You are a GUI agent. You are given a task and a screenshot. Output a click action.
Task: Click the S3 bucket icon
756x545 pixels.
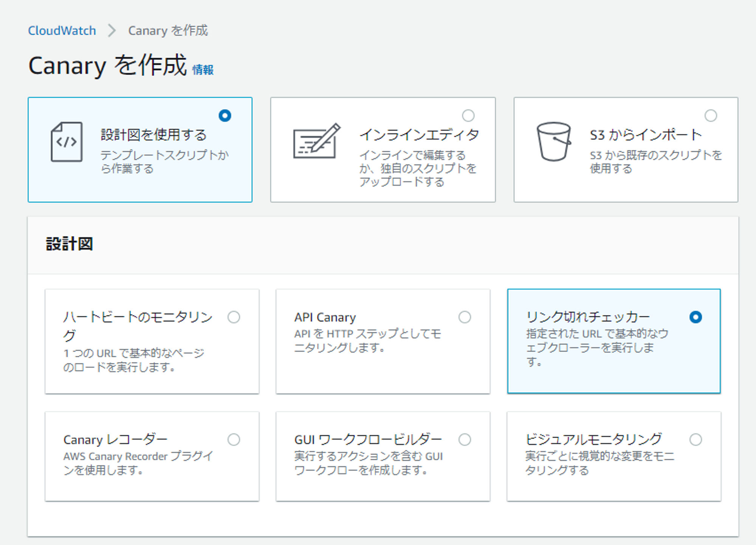point(554,141)
